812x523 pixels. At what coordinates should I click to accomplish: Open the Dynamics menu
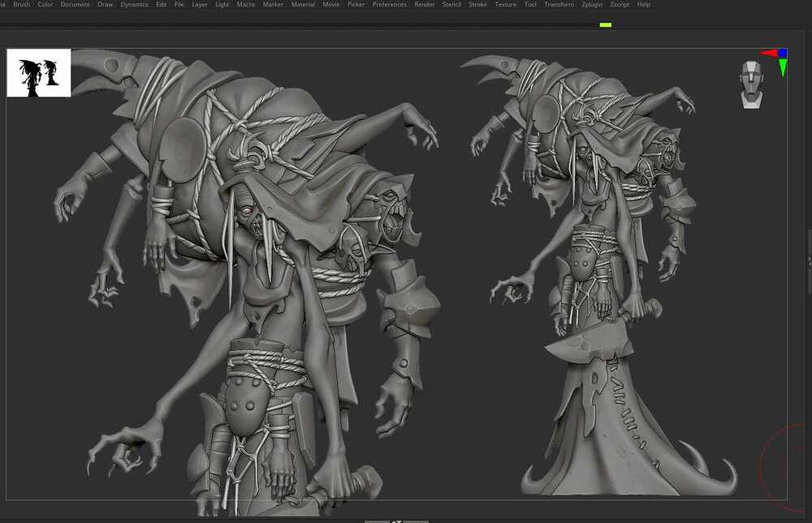(134, 4)
